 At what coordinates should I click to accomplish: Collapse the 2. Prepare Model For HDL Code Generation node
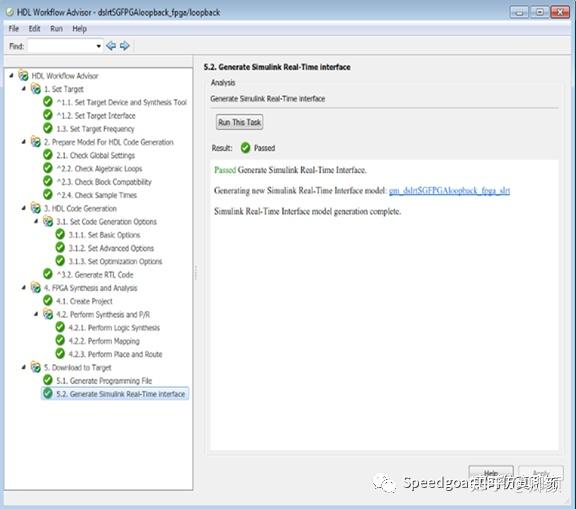pos(24,142)
